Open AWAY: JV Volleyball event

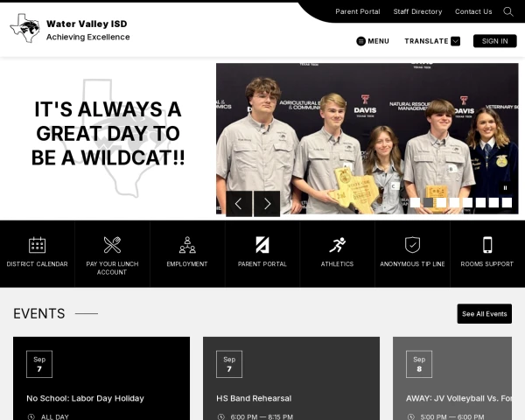tap(458, 398)
